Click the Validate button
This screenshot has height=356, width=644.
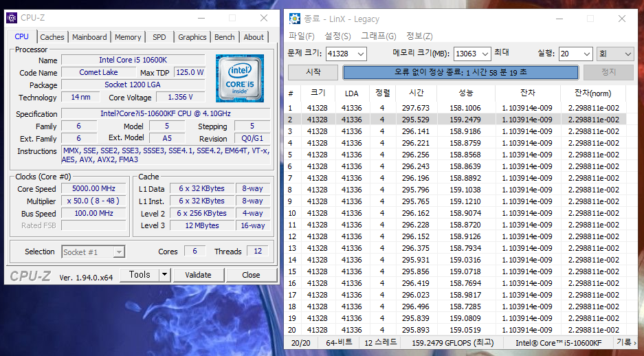[x=199, y=275]
